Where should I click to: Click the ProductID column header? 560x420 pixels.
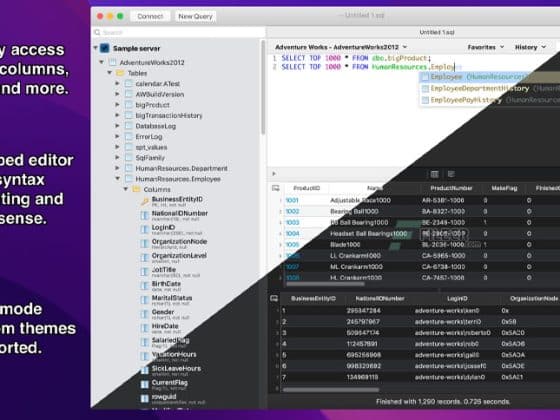tap(306, 188)
